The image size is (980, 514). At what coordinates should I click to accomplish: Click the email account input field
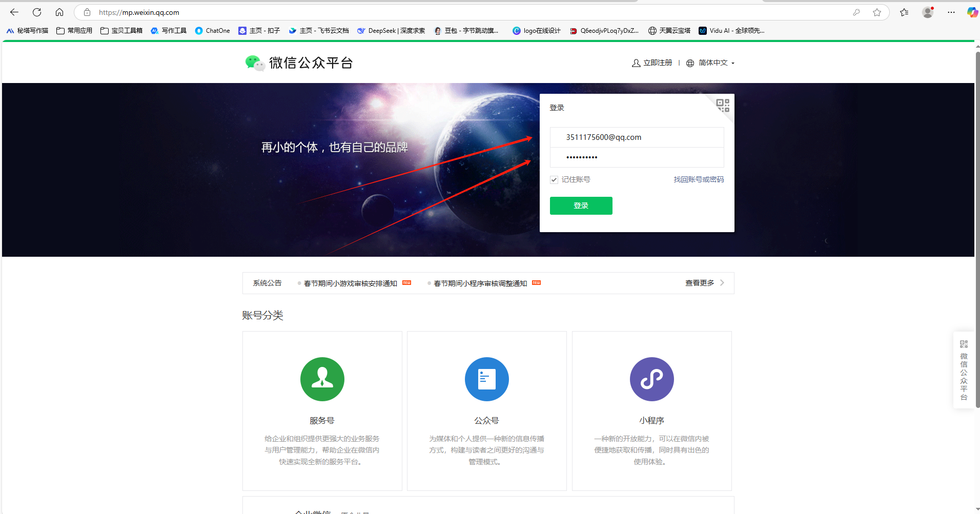coord(637,137)
